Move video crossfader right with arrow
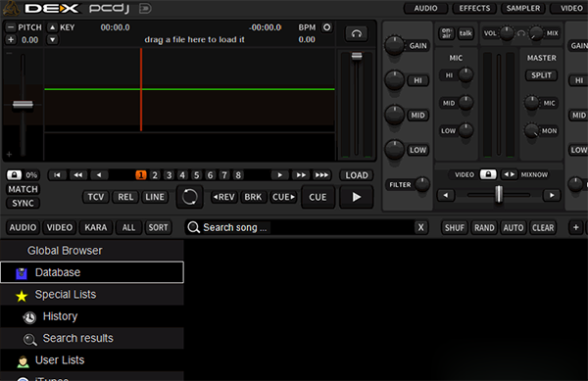This screenshot has height=381, width=588. tap(552, 195)
